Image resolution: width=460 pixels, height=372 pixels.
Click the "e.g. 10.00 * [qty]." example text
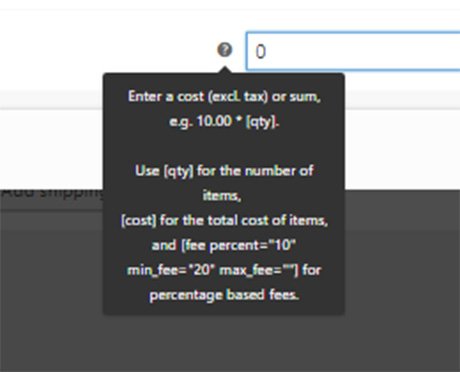point(224,121)
